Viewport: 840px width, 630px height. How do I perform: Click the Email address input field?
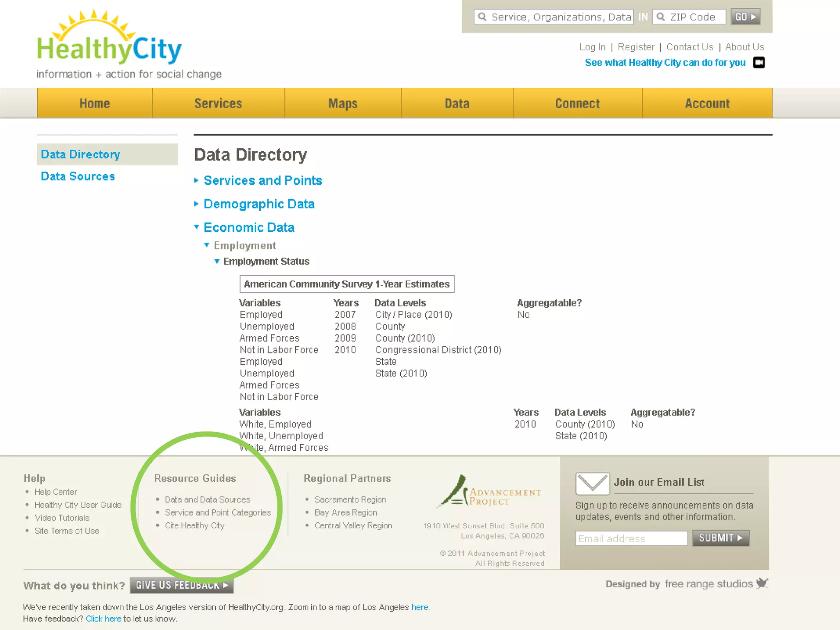pyautogui.click(x=631, y=539)
